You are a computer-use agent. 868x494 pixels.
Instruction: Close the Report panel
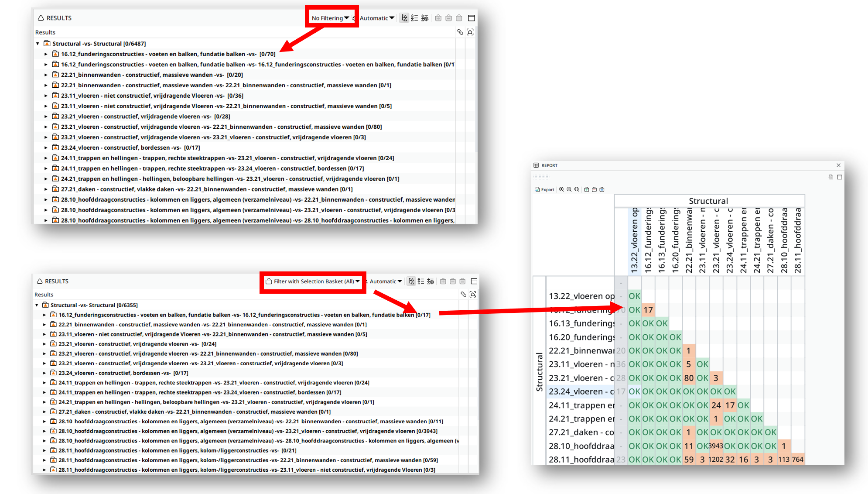click(x=838, y=165)
